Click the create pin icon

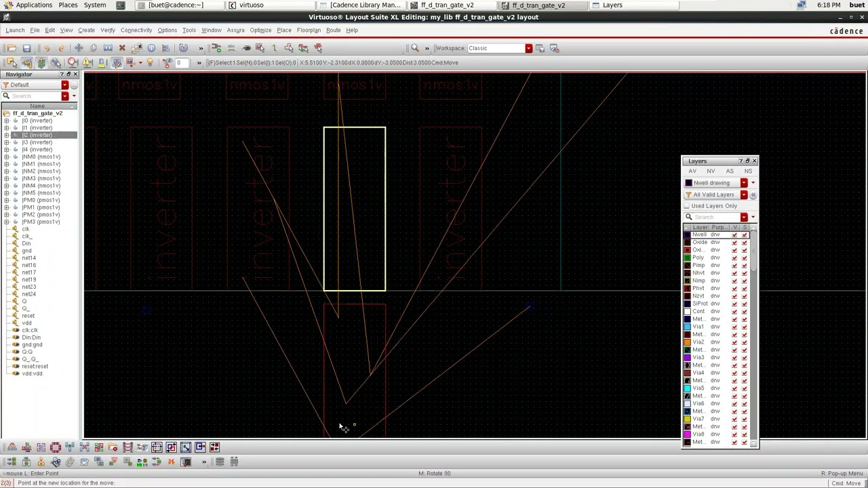point(246,48)
